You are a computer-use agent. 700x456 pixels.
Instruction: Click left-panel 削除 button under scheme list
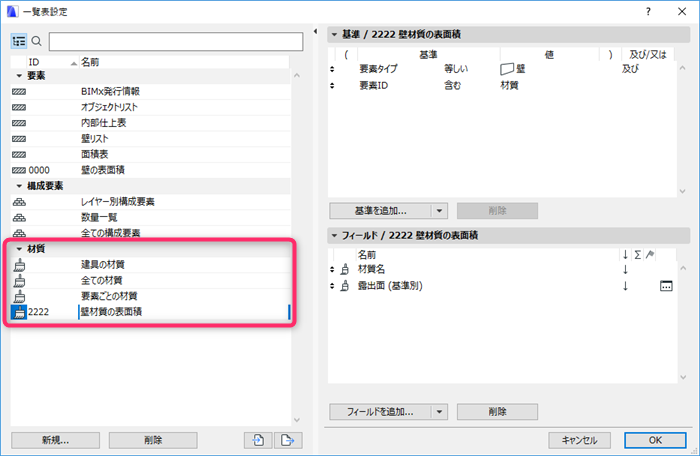click(x=153, y=440)
